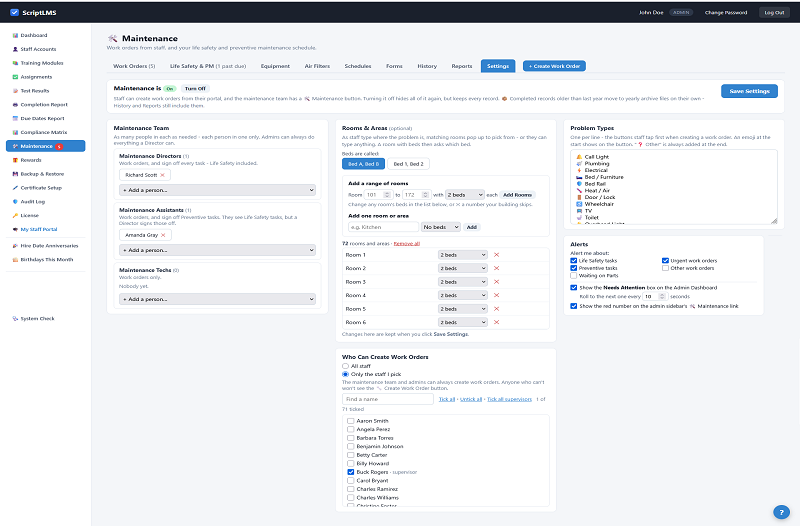Open Birthdays This Month sidebar item

point(45,259)
